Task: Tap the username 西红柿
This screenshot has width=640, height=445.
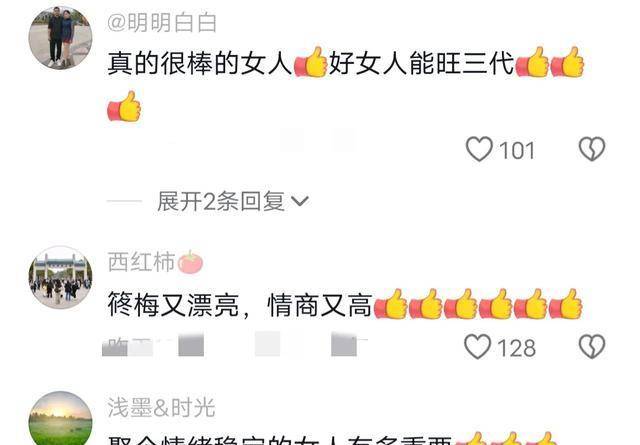Action: pos(141,262)
